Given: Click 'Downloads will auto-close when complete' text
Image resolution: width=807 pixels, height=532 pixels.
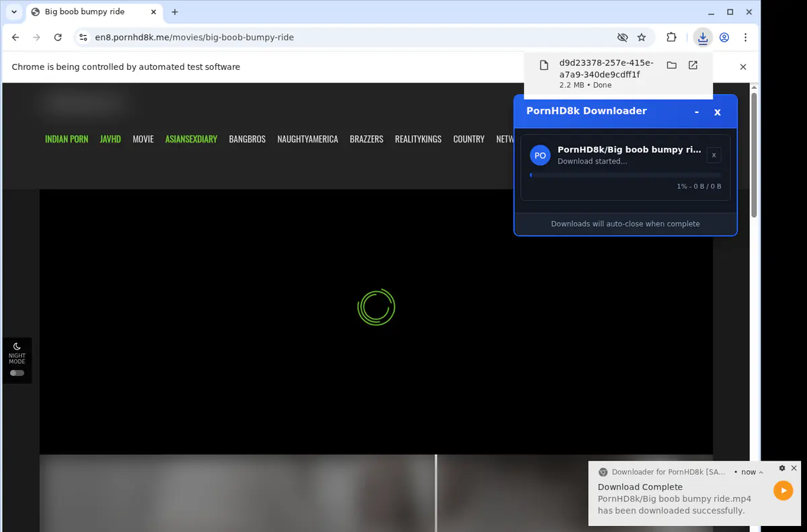Looking at the screenshot, I should [x=625, y=224].
